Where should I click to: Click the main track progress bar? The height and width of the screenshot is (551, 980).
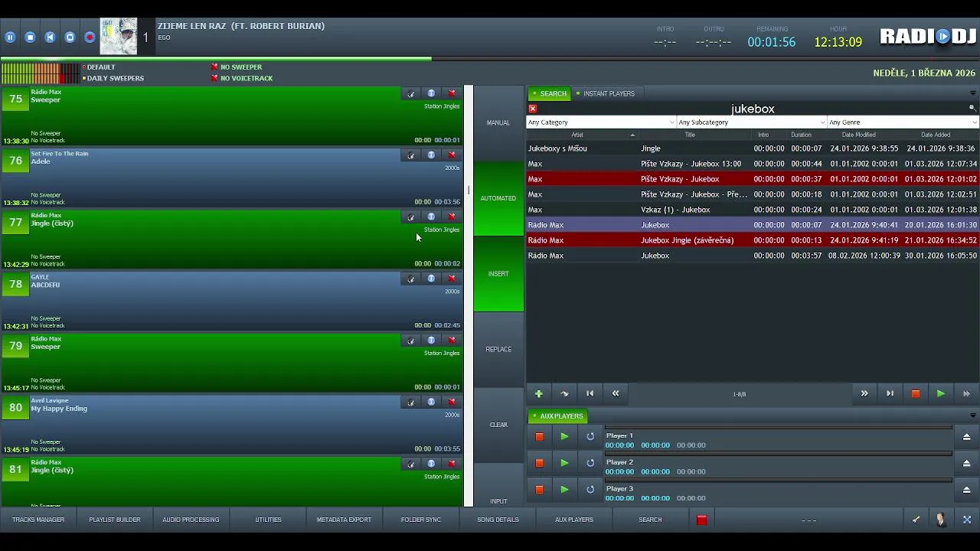coord(490,58)
